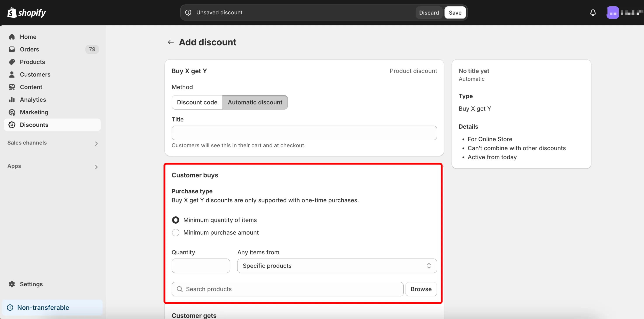This screenshot has width=644, height=319.
Task: Expand Sales channels chevron
Action: pos(96,143)
